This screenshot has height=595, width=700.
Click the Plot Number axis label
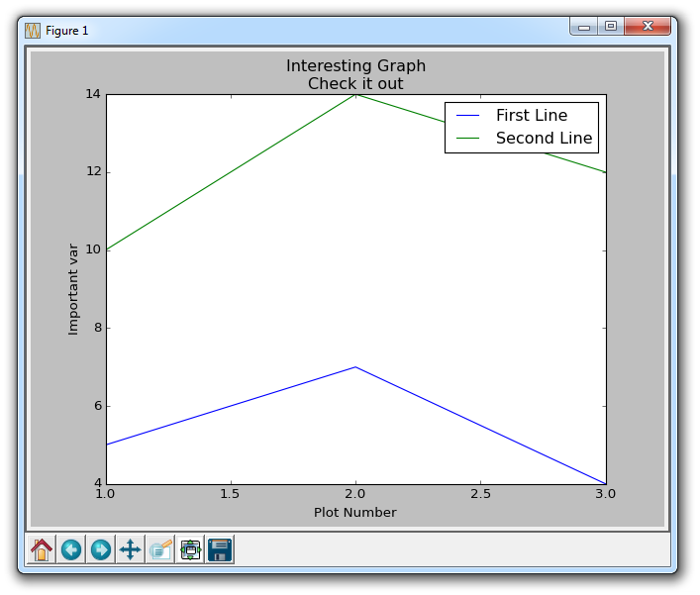pos(354,512)
